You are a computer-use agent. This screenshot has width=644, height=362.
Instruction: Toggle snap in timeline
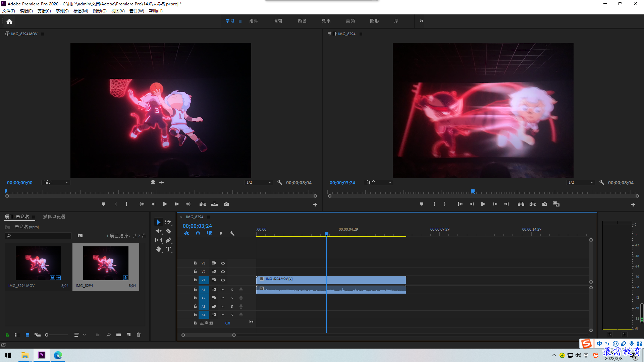(198, 233)
